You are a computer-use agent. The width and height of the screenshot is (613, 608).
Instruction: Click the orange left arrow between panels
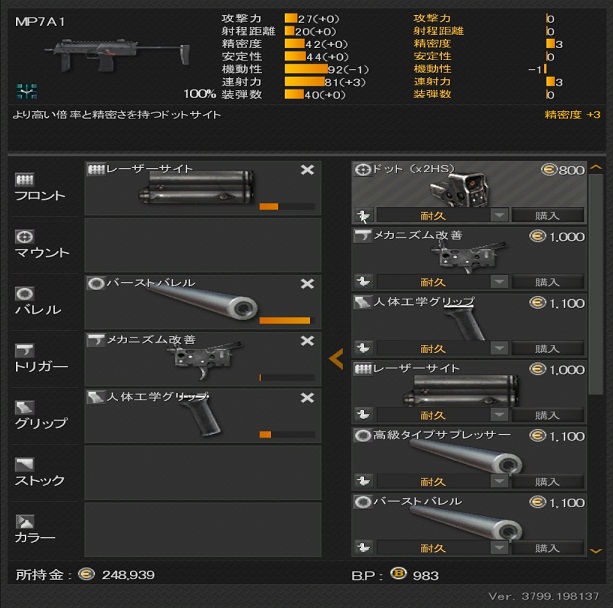[x=336, y=359]
